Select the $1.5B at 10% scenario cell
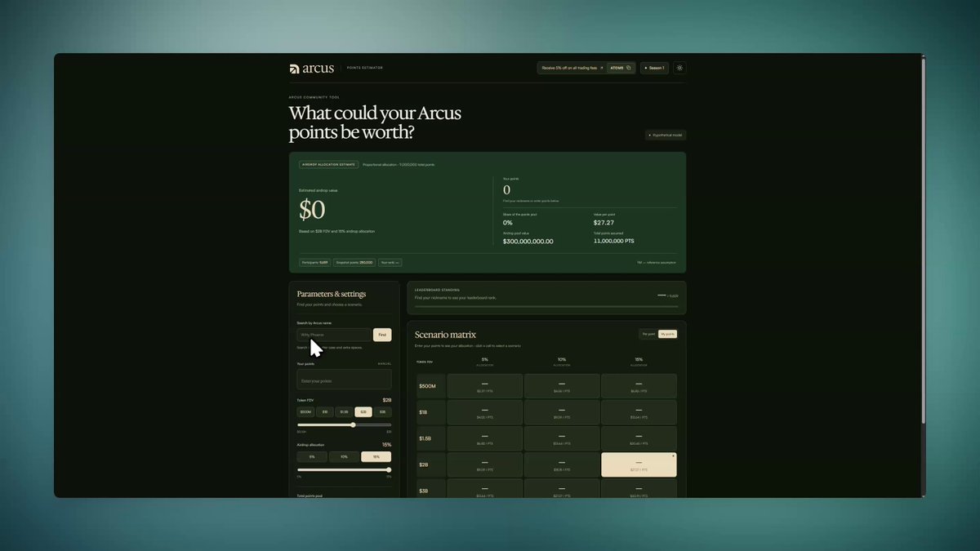The height and width of the screenshot is (551, 980). coord(562,438)
